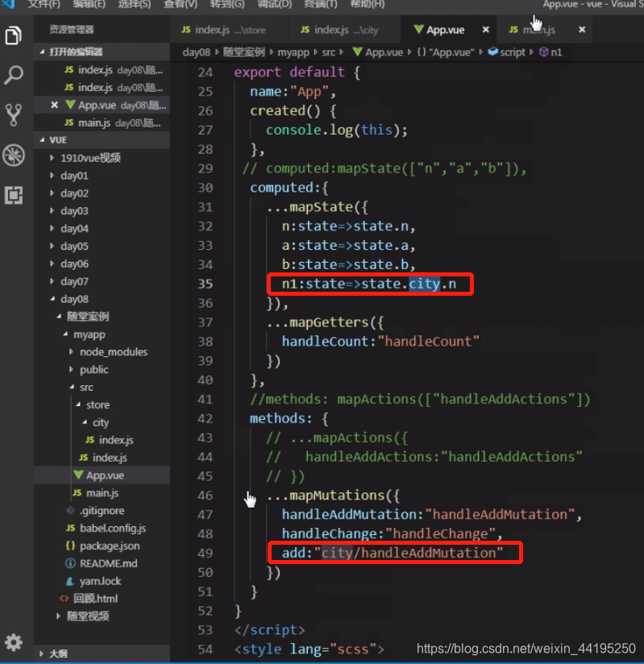
Task: Click the package.json braces icon
Action: [x=71, y=546]
